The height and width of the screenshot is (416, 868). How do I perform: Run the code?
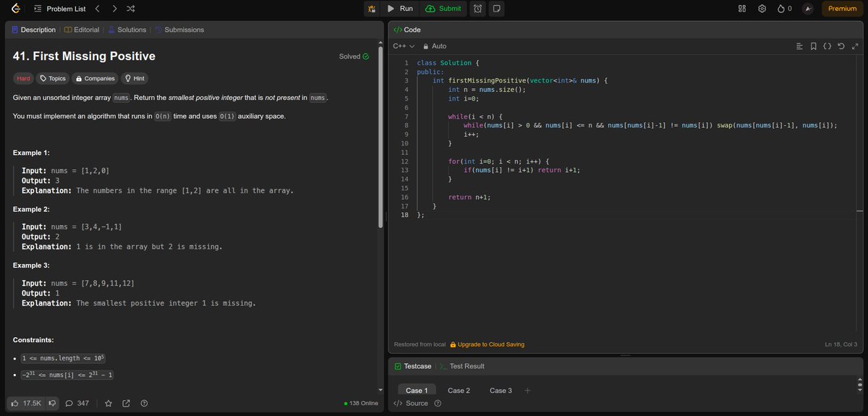point(400,9)
